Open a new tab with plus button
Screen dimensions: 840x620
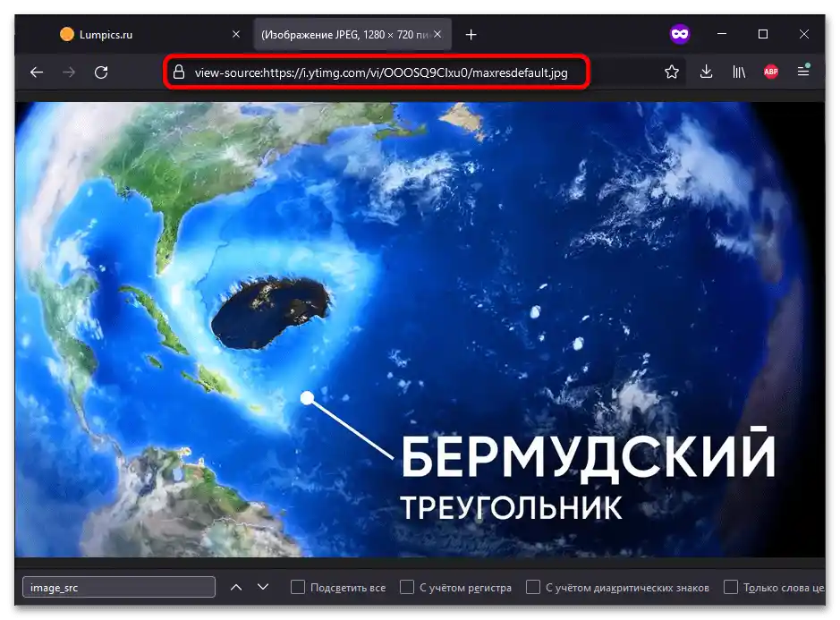coord(471,35)
